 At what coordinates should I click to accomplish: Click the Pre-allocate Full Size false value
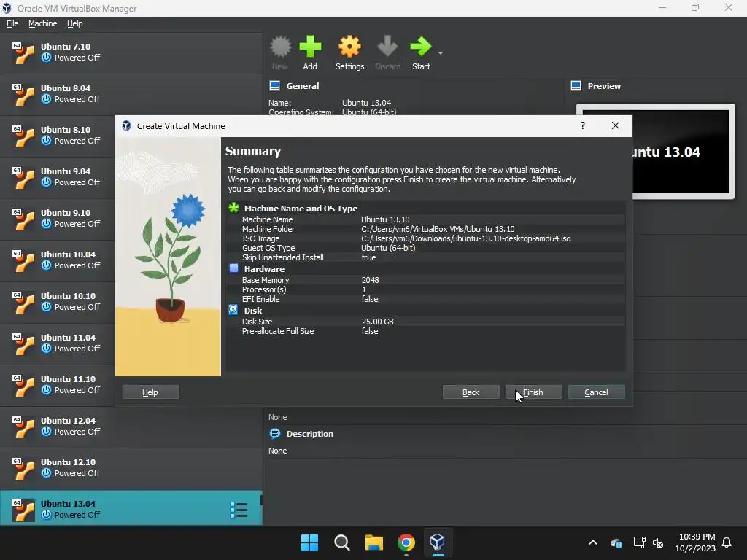pos(370,331)
